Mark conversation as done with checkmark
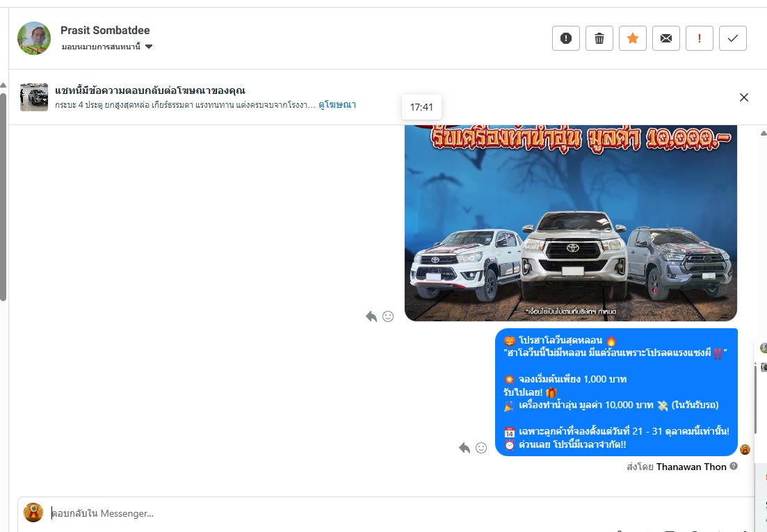 click(733, 38)
